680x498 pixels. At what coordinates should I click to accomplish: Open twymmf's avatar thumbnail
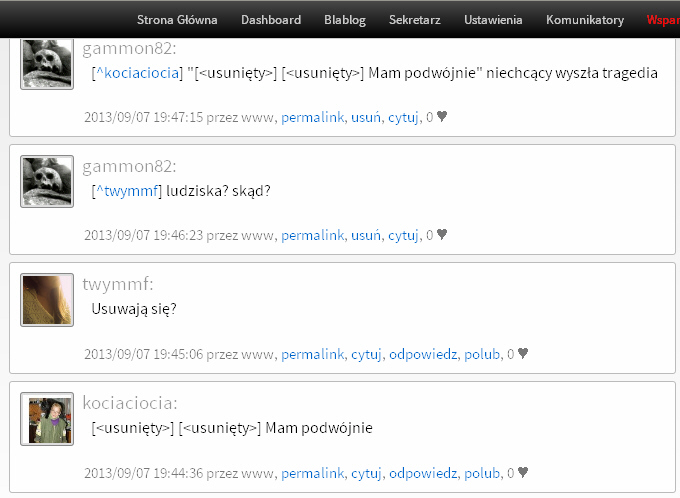pyautogui.click(x=47, y=300)
